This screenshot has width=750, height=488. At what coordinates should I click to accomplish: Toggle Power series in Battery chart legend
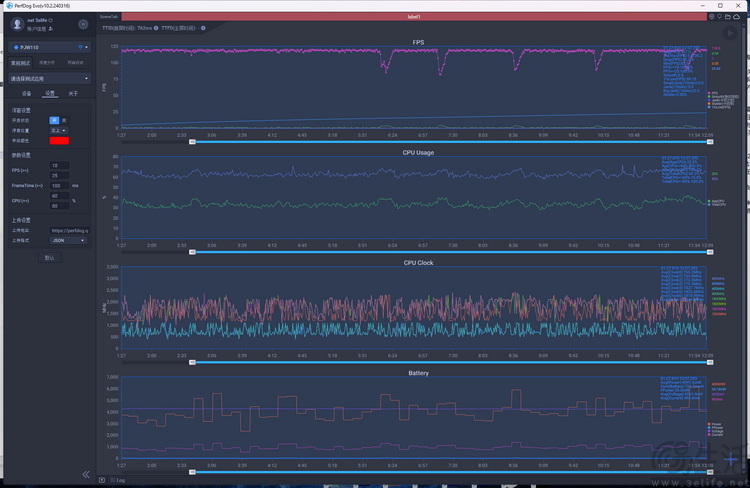pos(714,424)
